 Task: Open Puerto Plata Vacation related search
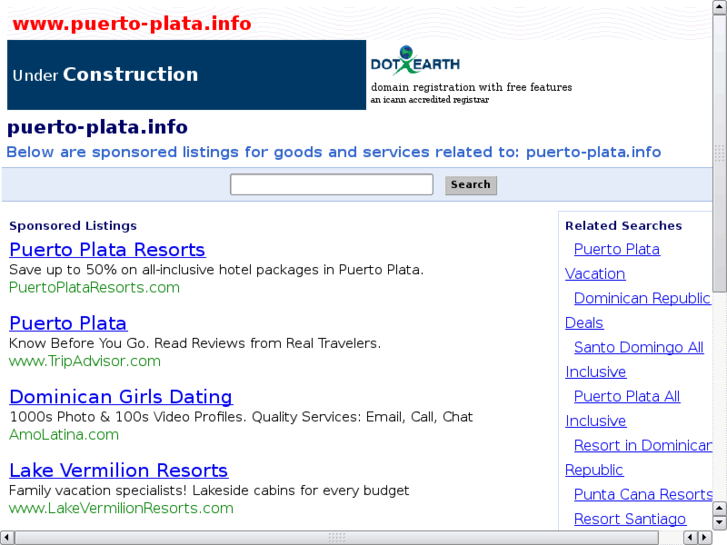[x=617, y=250]
